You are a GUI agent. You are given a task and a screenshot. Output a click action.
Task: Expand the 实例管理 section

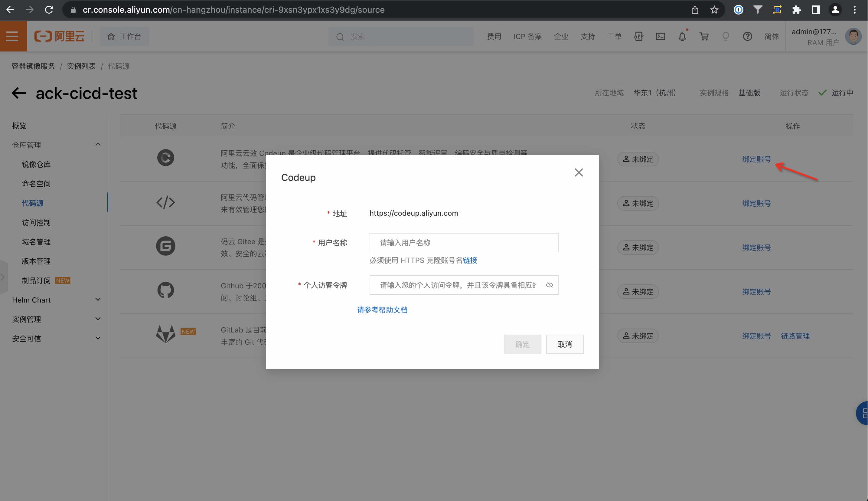pos(98,319)
